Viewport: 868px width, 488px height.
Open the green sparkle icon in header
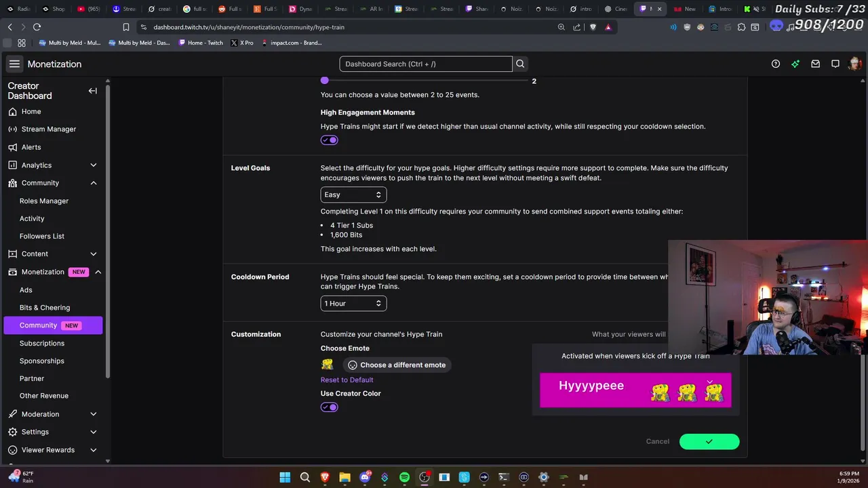(795, 64)
